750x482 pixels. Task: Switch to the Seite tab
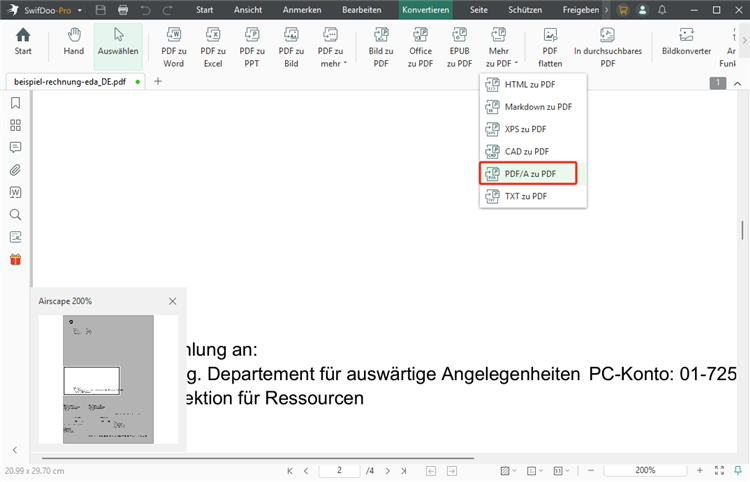click(x=479, y=10)
